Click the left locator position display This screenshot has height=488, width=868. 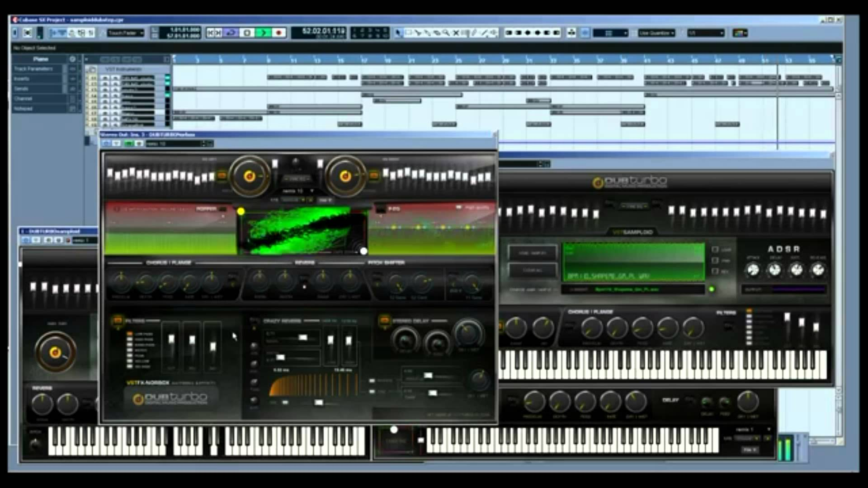184,30
